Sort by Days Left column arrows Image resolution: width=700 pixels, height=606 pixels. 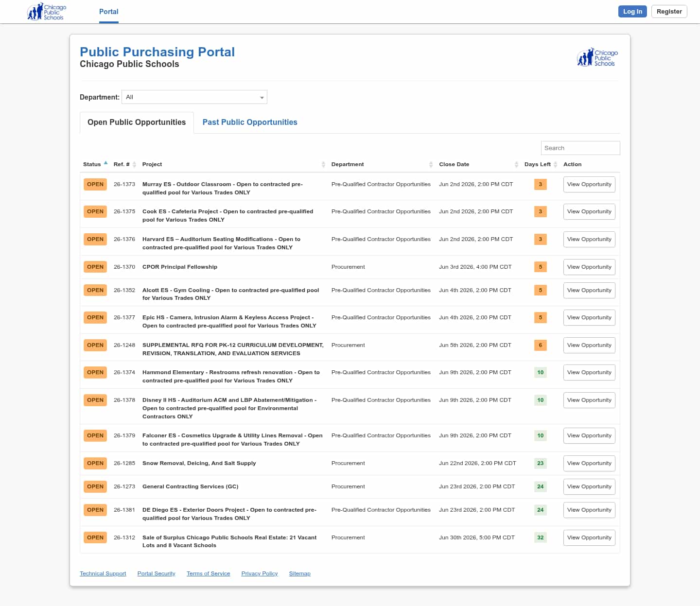[x=555, y=165]
